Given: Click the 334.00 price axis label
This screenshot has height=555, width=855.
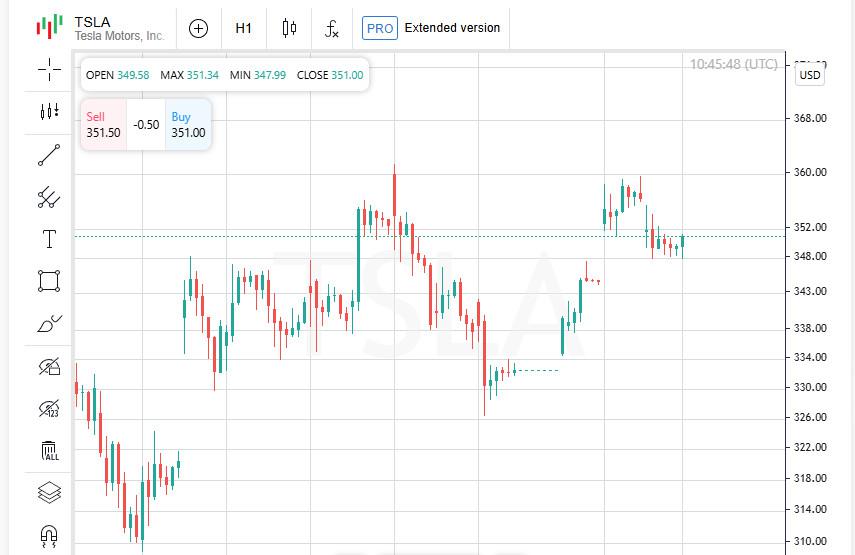Looking at the screenshot, I should 810,358.
